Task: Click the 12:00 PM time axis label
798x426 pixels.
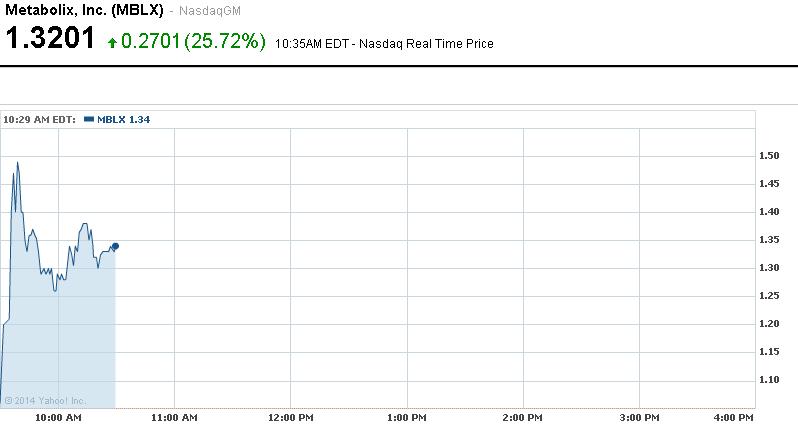Action: pos(291,416)
